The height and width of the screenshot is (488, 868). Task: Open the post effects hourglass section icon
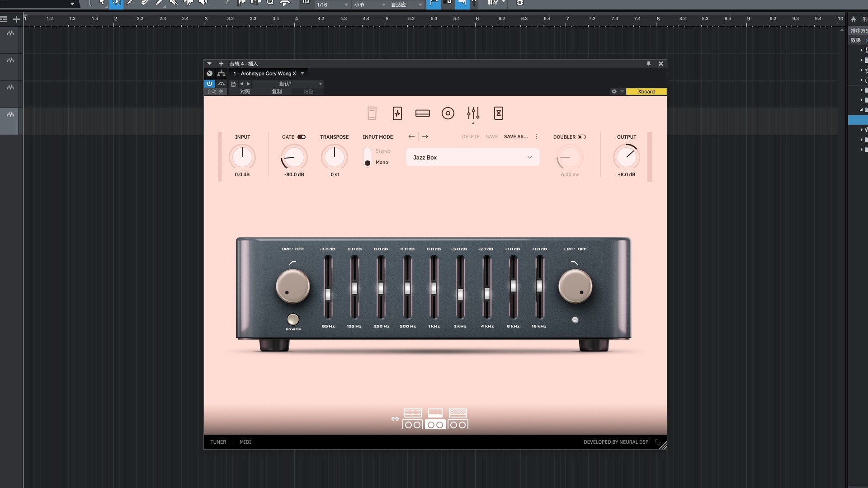tap(498, 113)
